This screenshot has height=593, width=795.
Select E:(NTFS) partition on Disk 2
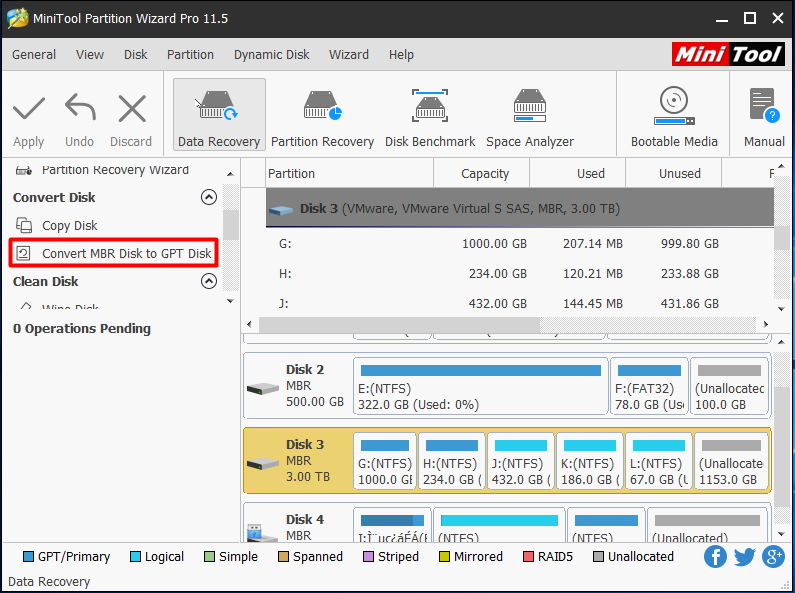click(481, 386)
